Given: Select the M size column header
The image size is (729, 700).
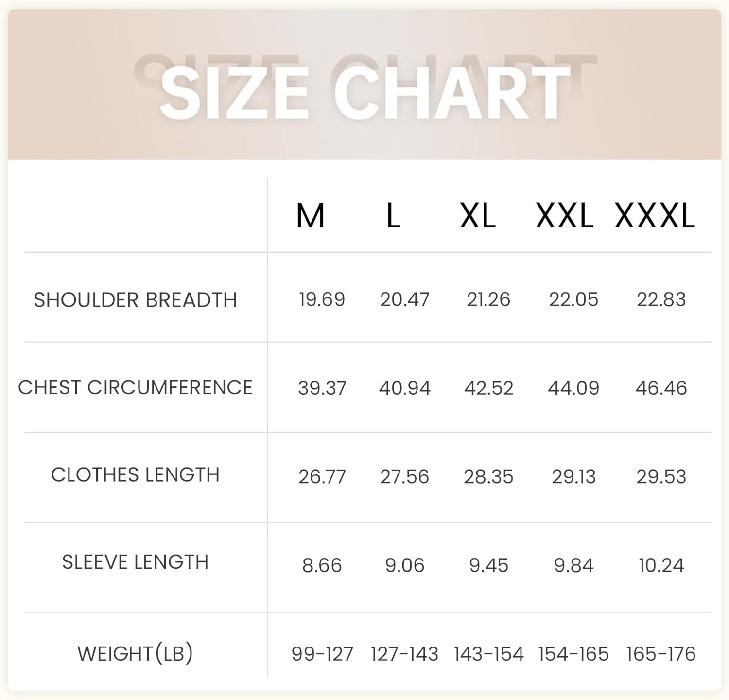Looking at the screenshot, I should click(310, 216).
